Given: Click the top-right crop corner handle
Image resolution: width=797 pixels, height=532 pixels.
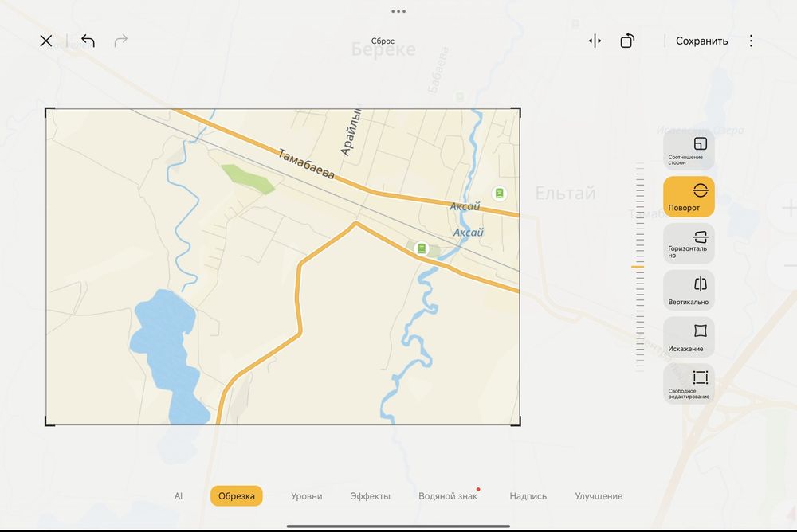Looking at the screenshot, I should [516, 111].
